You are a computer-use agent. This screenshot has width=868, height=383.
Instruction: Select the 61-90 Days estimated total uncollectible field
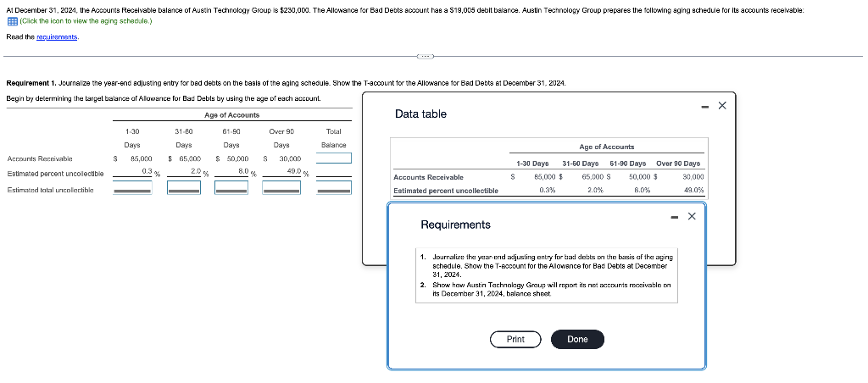tap(231, 188)
